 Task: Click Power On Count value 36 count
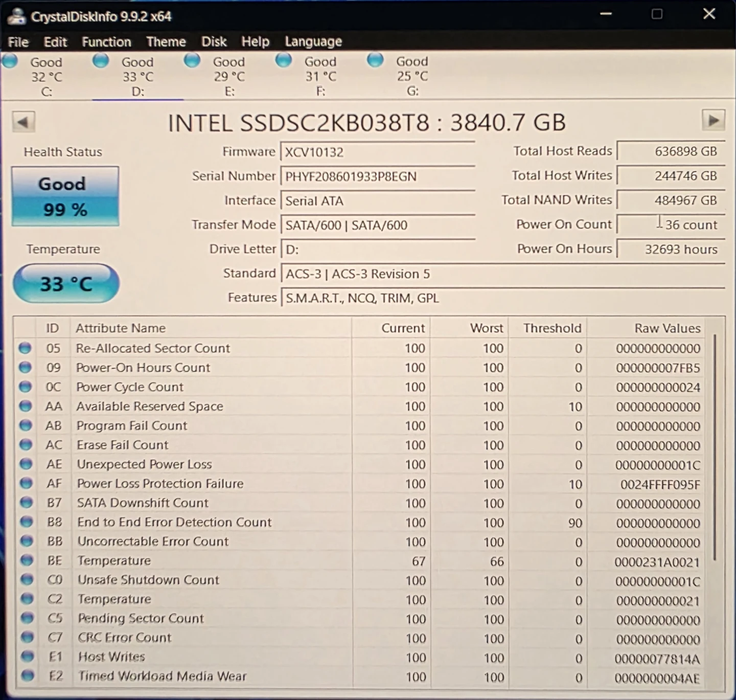pyautogui.click(x=671, y=224)
